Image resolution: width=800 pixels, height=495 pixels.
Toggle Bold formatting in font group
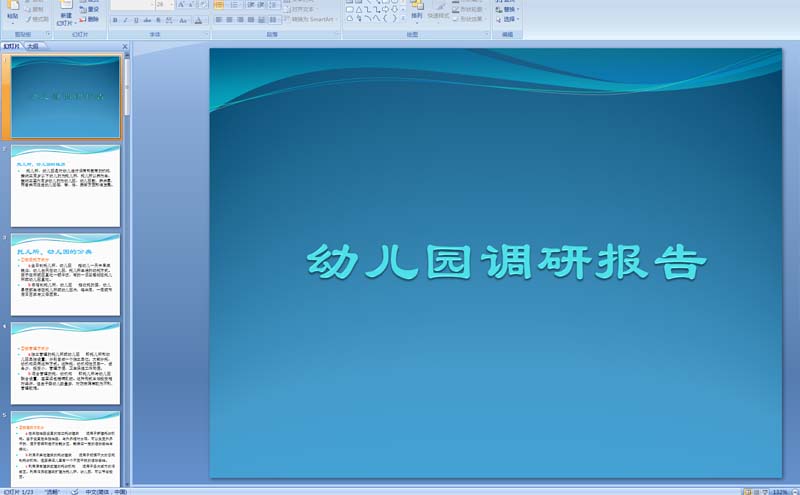pyautogui.click(x=115, y=19)
